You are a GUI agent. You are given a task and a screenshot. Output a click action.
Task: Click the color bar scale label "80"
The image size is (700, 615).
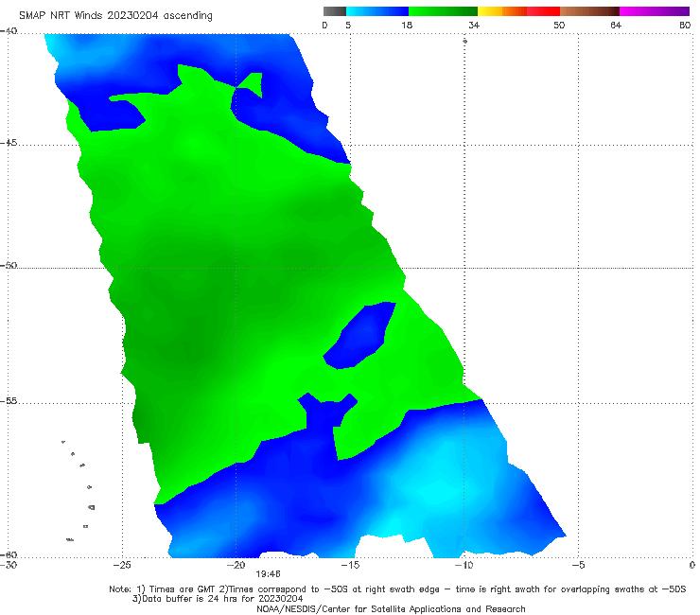pyautogui.click(x=685, y=26)
